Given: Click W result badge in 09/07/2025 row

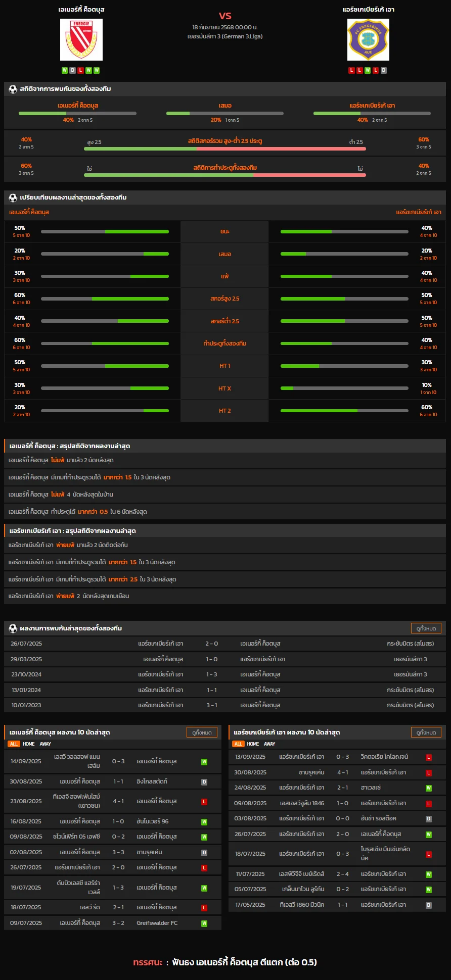Looking at the screenshot, I should (204, 923).
